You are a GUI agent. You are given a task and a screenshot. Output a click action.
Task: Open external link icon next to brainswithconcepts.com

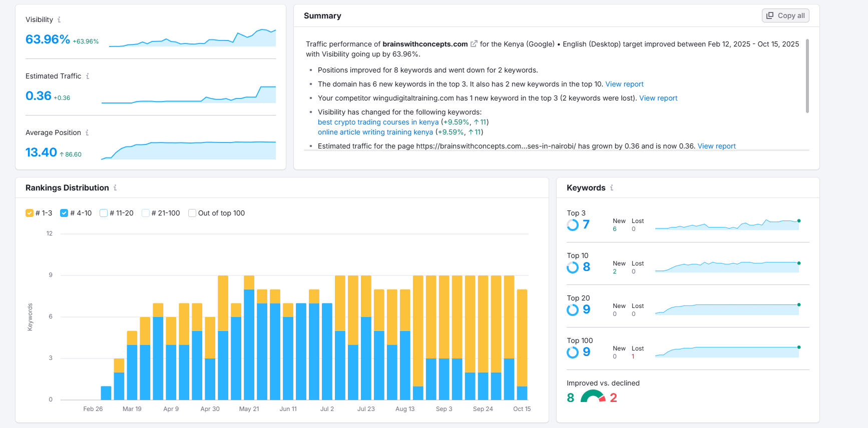point(474,44)
